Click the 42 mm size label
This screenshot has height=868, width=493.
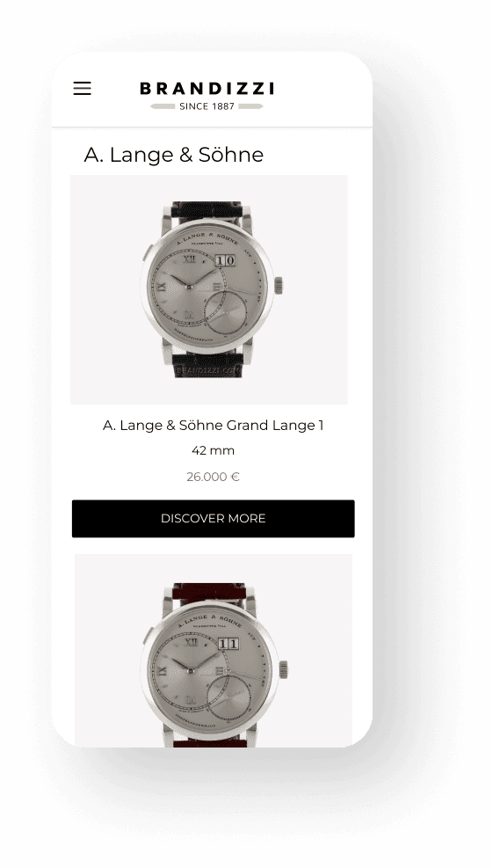(213, 450)
